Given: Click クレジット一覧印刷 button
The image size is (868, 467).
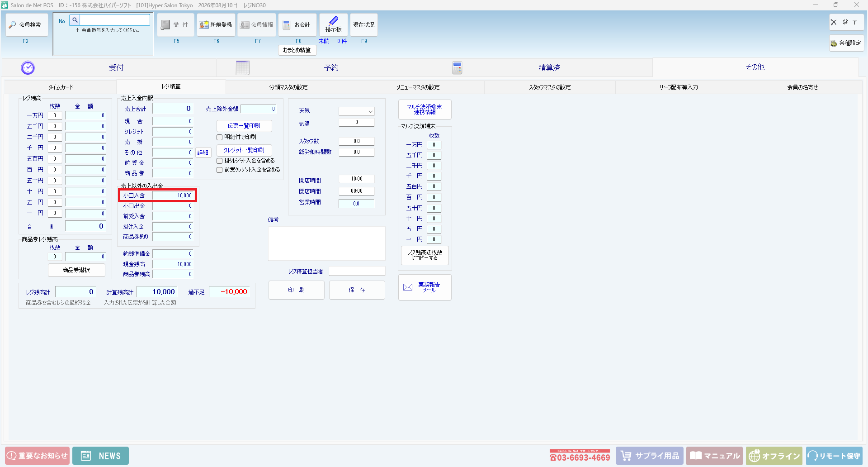Looking at the screenshot, I should tap(244, 150).
